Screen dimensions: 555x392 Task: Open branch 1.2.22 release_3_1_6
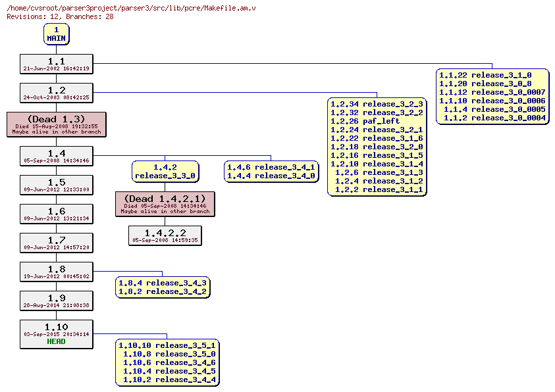pos(377,138)
